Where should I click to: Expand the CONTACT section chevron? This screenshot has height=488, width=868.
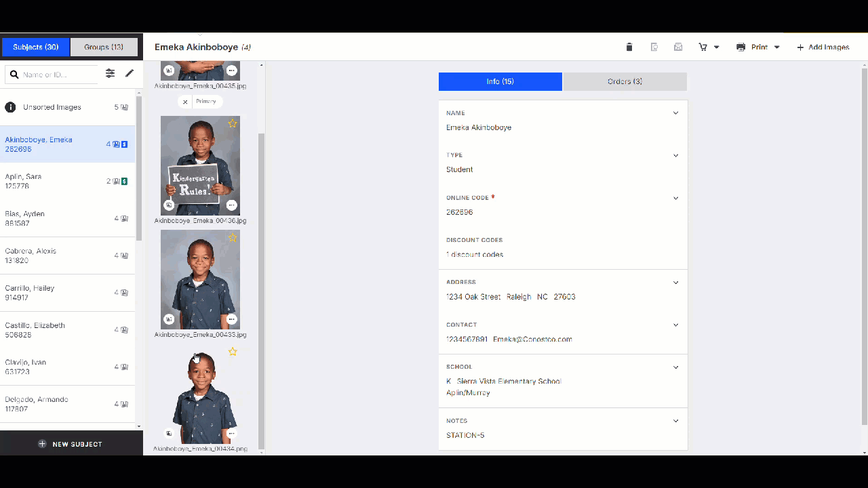click(x=675, y=325)
